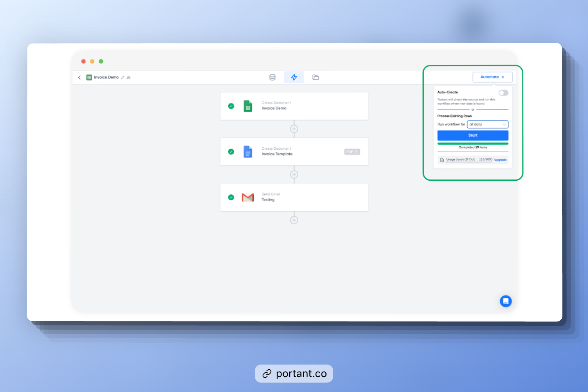Click the Google Sheets icon on Invoice Demo block
Screen dimensions: 588x392
(248, 106)
